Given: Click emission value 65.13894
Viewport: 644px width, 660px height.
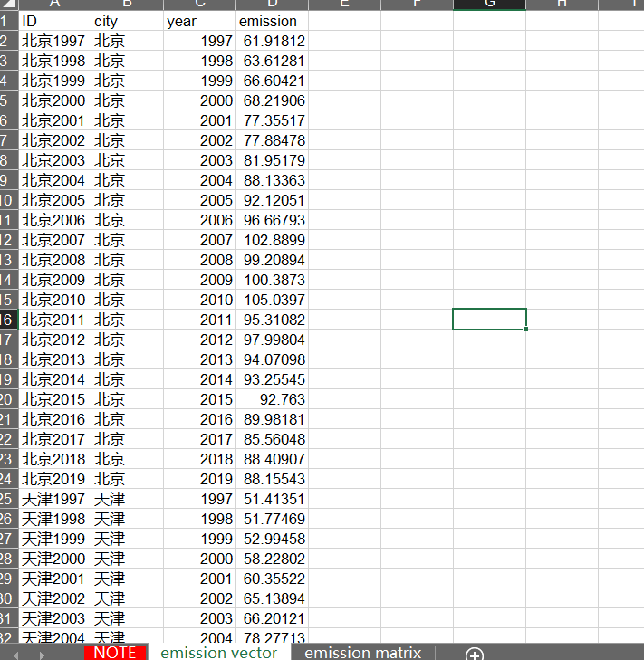Looking at the screenshot, I should click(272, 598).
